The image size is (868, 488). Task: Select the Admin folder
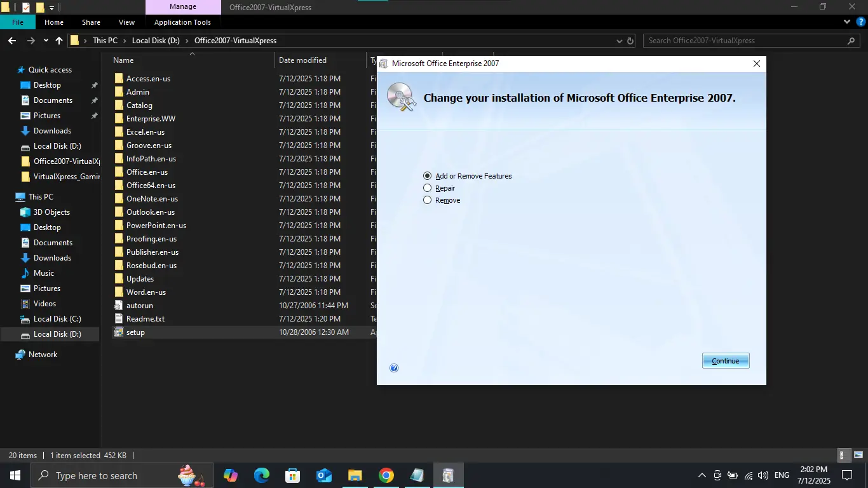coord(138,92)
